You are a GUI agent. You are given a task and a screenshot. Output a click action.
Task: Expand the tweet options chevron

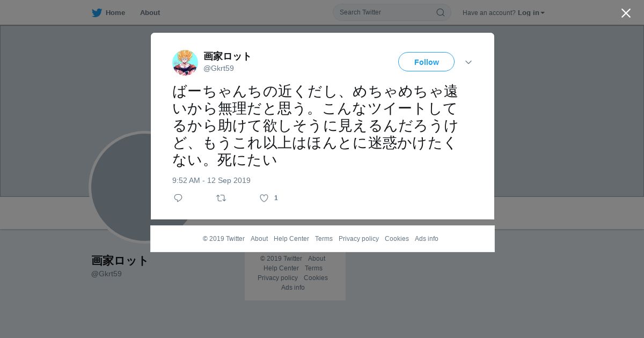[469, 62]
